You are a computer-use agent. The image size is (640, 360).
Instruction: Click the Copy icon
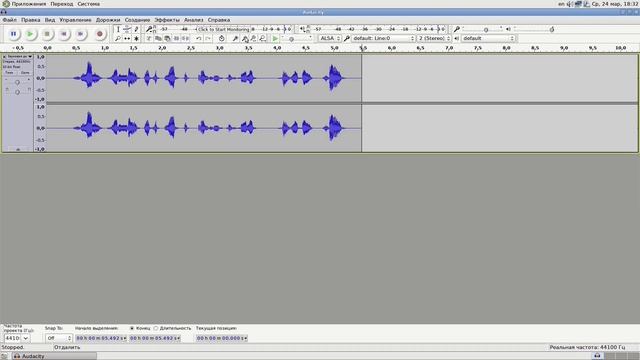coord(158,38)
